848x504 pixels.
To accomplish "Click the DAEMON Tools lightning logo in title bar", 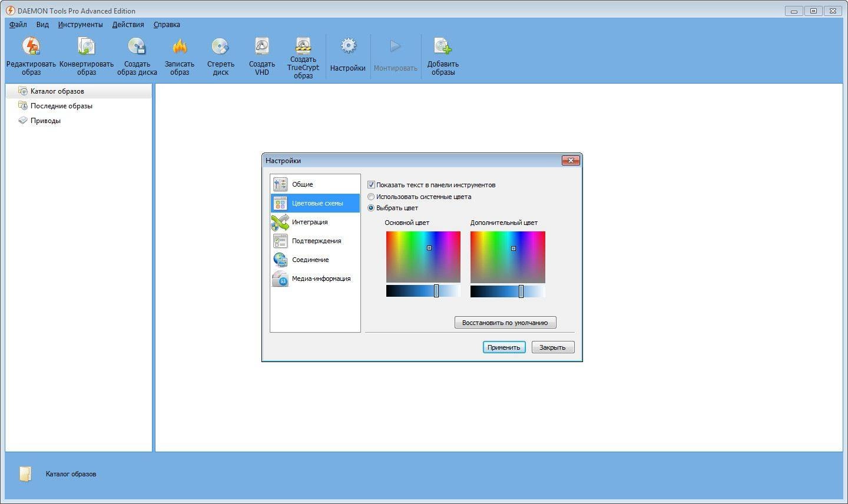I will (10, 11).
